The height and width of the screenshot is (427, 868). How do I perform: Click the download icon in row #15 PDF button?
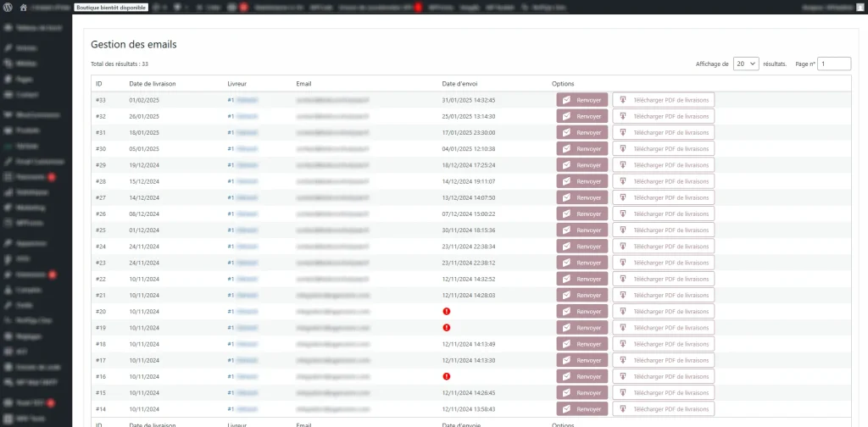(x=623, y=393)
